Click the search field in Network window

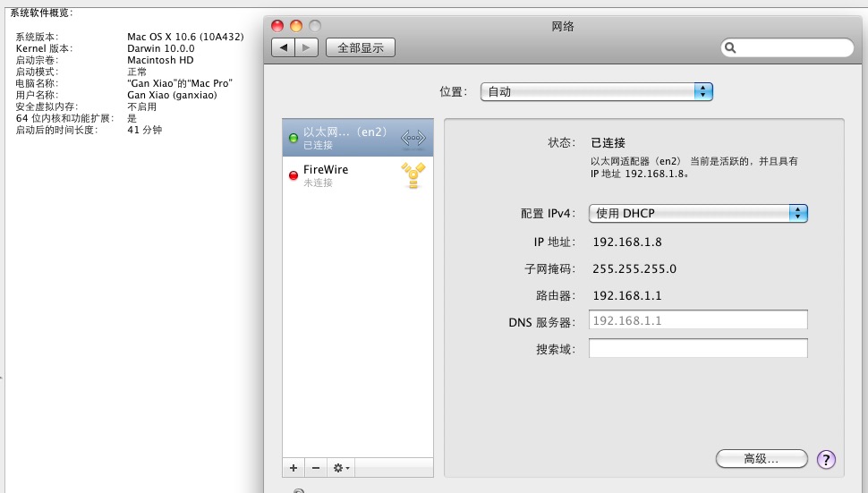point(787,47)
